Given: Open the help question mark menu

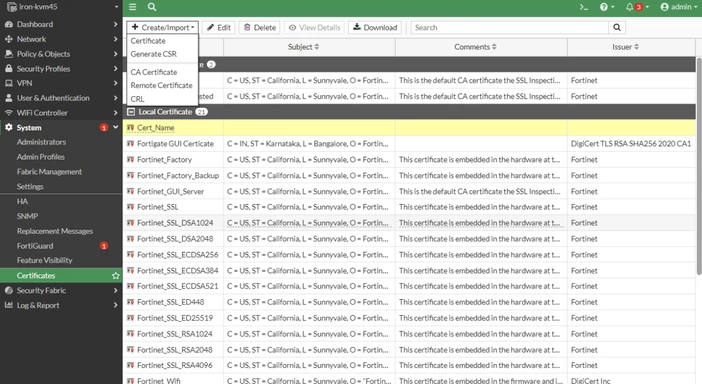Looking at the screenshot, I should click(x=607, y=7).
